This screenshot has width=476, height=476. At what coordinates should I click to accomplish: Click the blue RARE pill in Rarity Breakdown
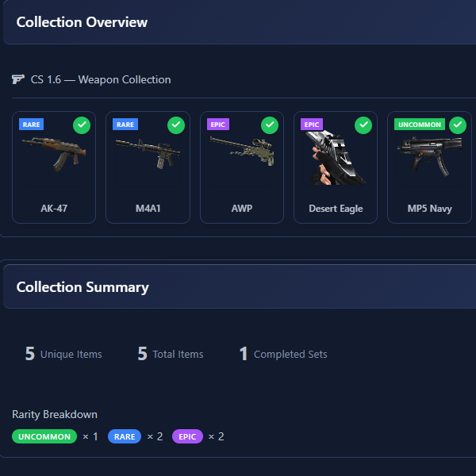125,436
